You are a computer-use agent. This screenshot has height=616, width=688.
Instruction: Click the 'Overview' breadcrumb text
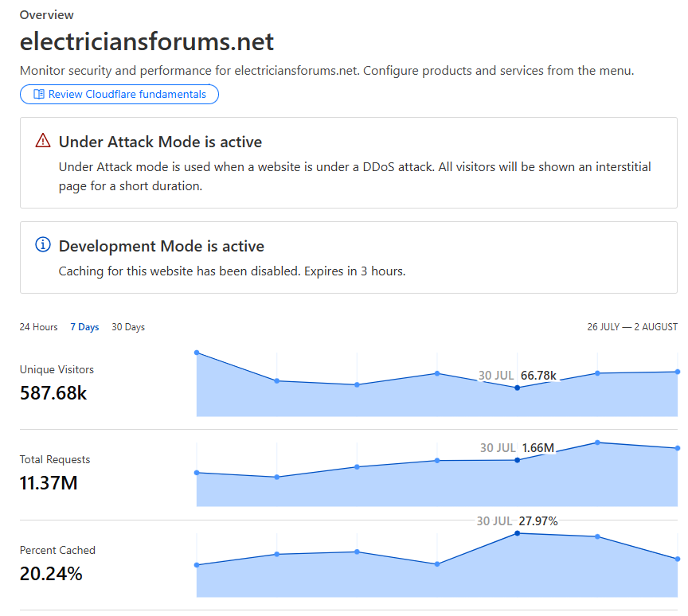tap(46, 15)
